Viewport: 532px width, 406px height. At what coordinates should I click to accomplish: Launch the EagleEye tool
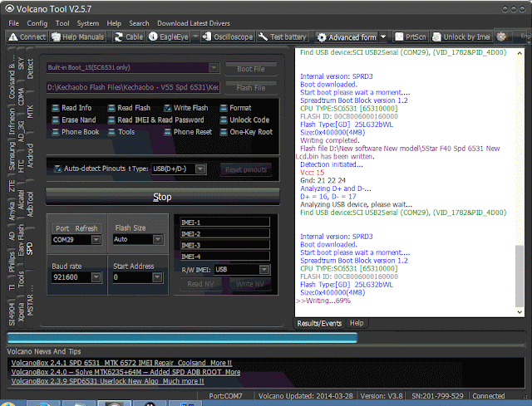coord(169,37)
